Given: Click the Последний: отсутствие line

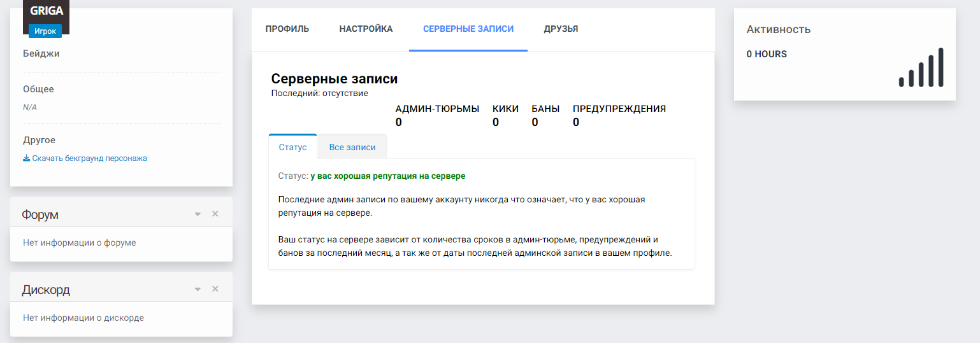Looking at the screenshot, I should click(x=320, y=94).
